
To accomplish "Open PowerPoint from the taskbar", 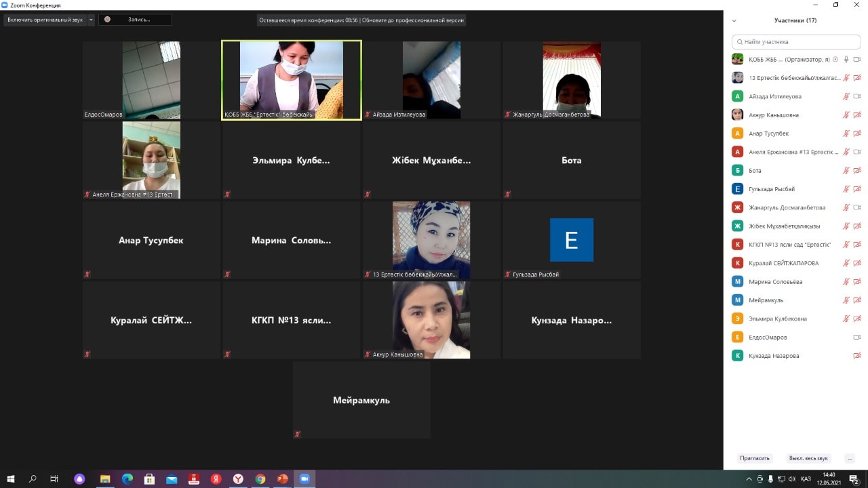I will point(282,479).
